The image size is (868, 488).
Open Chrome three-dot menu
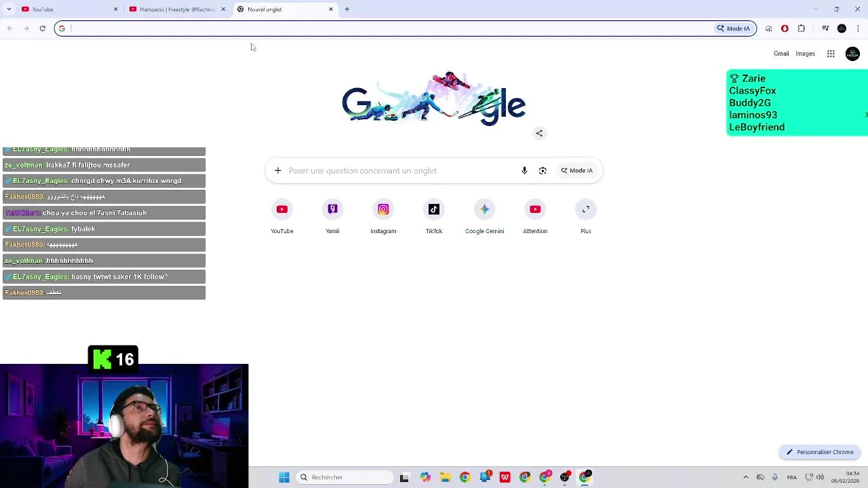[858, 28]
